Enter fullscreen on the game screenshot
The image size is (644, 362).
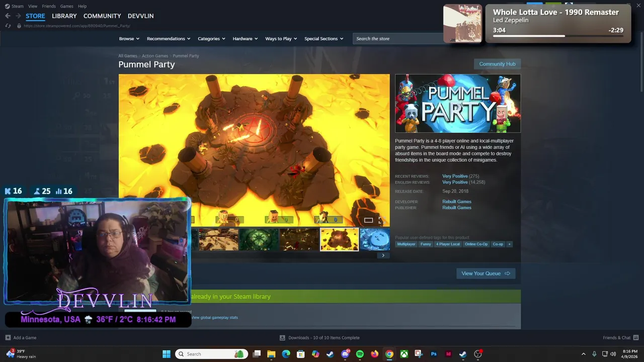[x=382, y=220]
